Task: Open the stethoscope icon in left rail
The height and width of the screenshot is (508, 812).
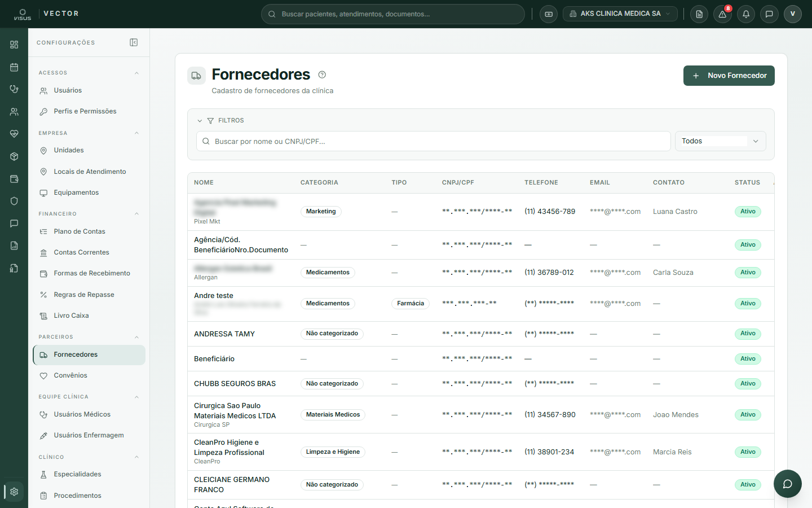Action: [x=14, y=89]
